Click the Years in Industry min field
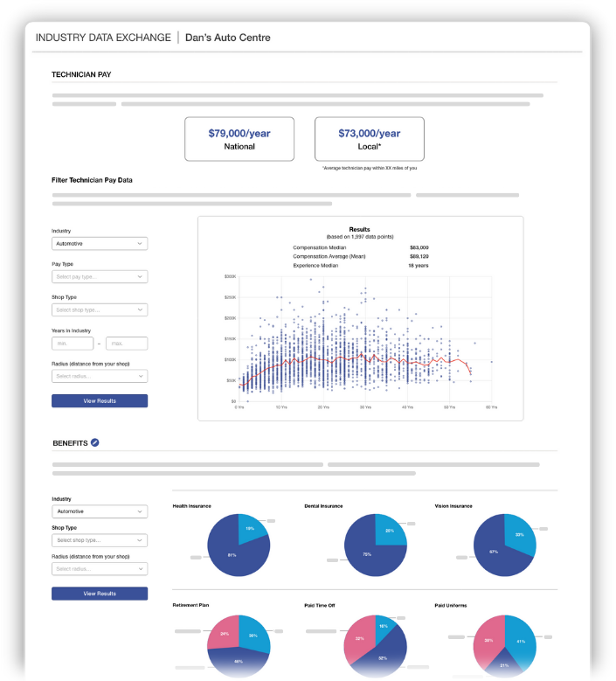 tap(73, 343)
